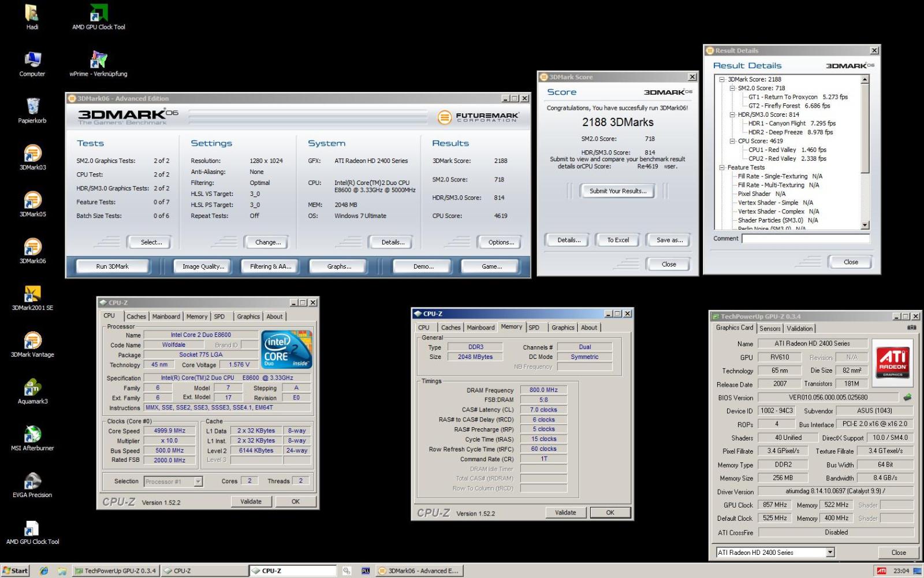Click the GPU-Z BIOS save chip icon
The image size is (924, 578).
click(x=907, y=397)
